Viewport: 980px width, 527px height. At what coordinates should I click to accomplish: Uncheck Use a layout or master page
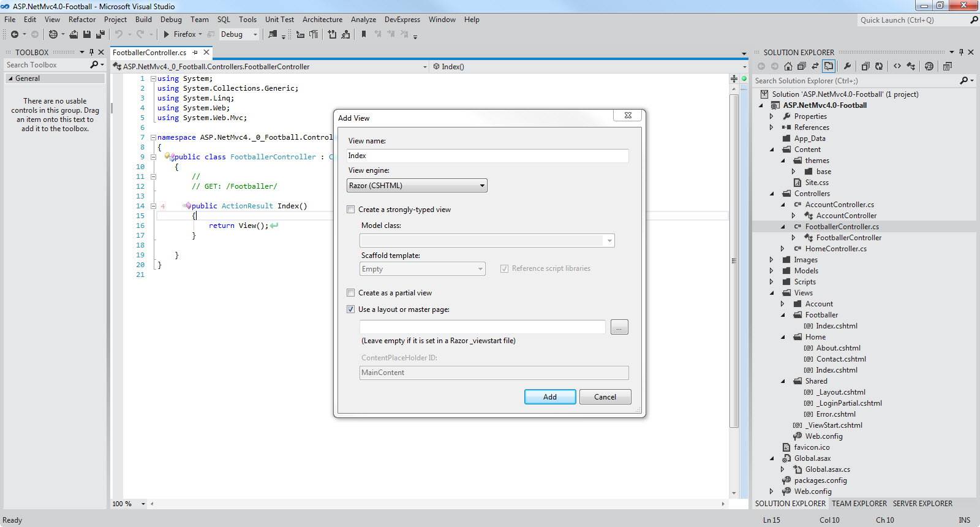pyautogui.click(x=351, y=309)
